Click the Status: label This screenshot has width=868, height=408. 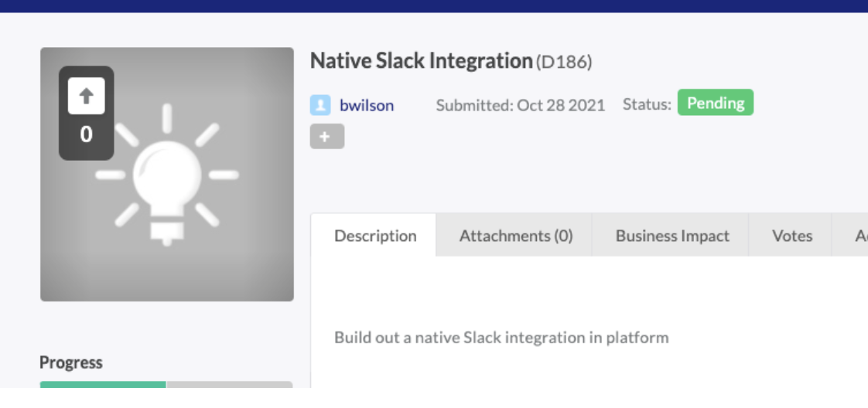pyautogui.click(x=647, y=104)
